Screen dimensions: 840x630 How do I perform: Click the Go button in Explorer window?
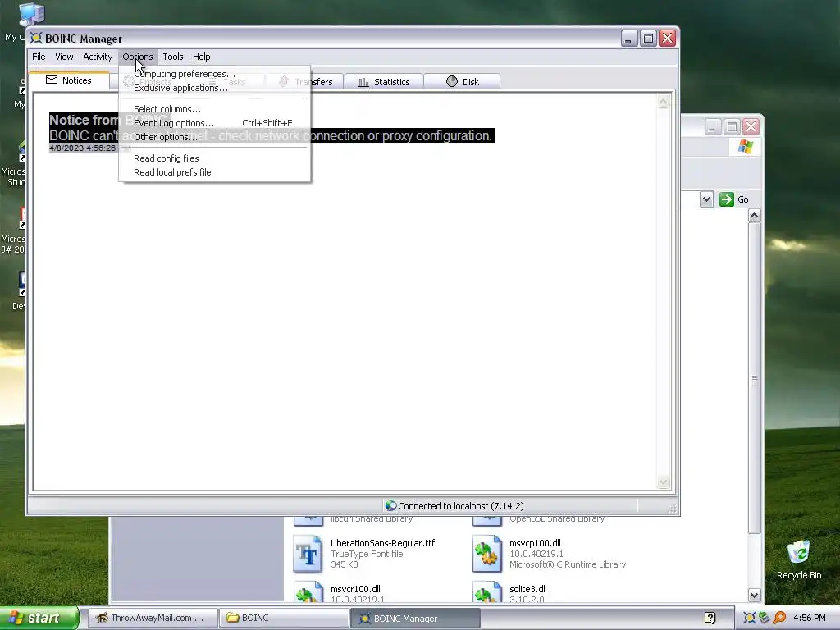pos(734,199)
